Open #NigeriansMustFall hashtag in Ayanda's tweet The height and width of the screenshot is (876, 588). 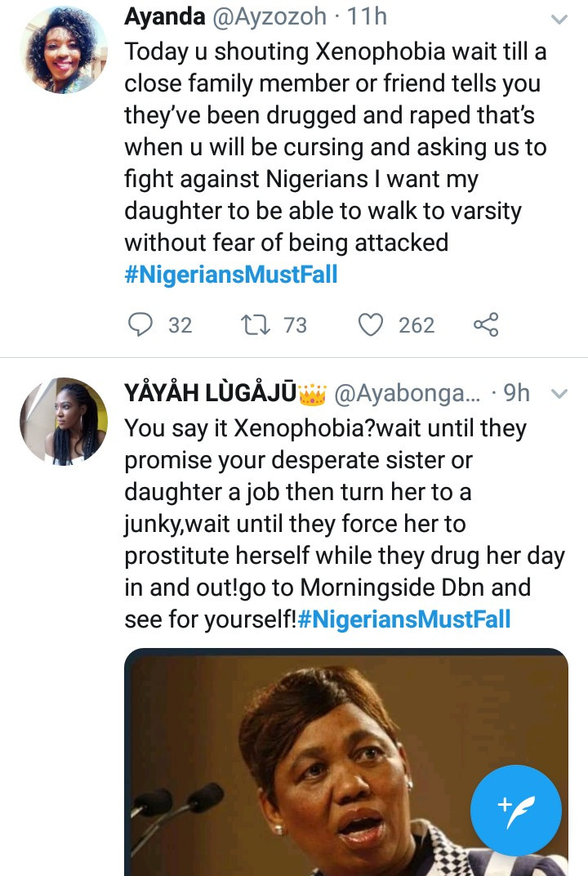click(230, 274)
